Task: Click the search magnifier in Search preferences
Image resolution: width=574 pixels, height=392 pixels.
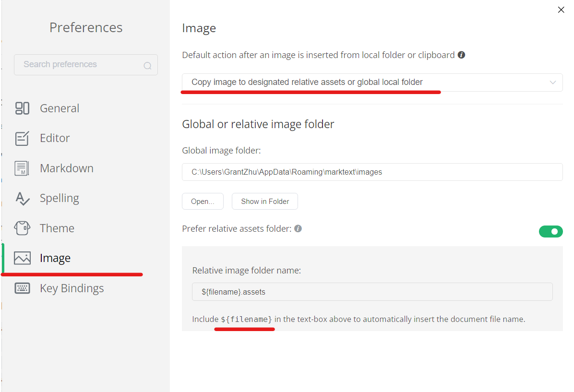Action: pyautogui.click(x=147, y=65)
